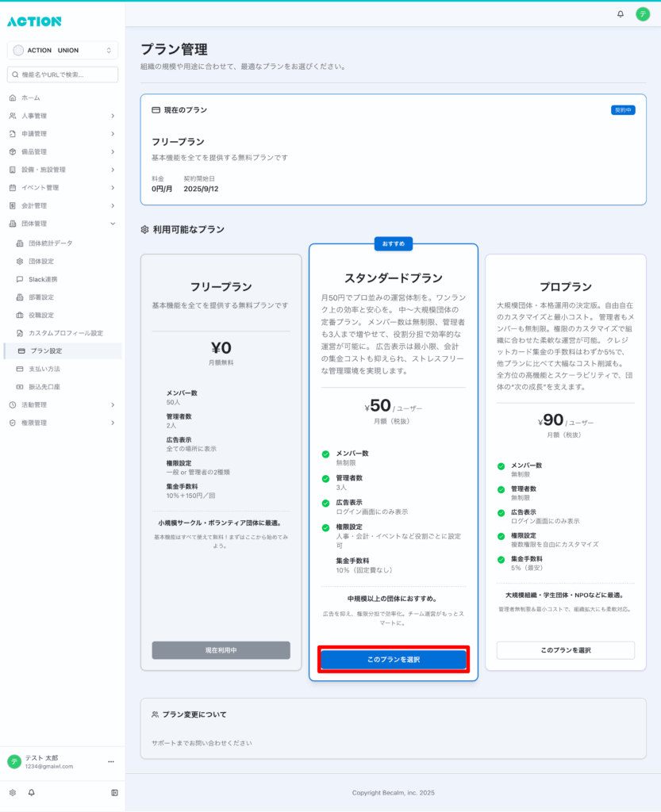This screenshot has width=661, height=812.
Task: Go to 支払い方法 page
Action: [44, 369]
